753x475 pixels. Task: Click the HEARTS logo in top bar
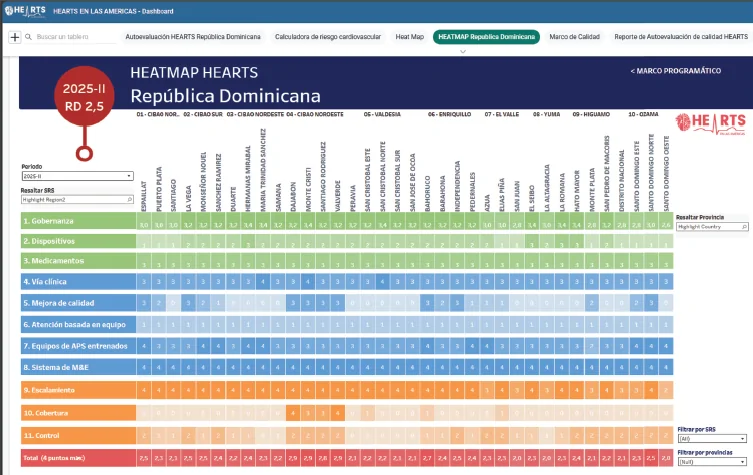coord(25,11)
